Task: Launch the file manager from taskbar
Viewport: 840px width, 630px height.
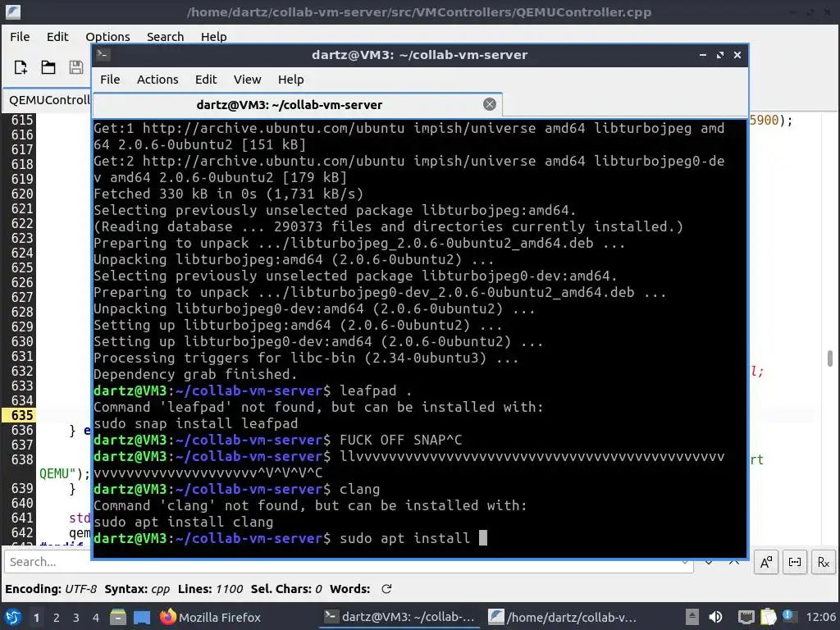Action: (118, 618)
